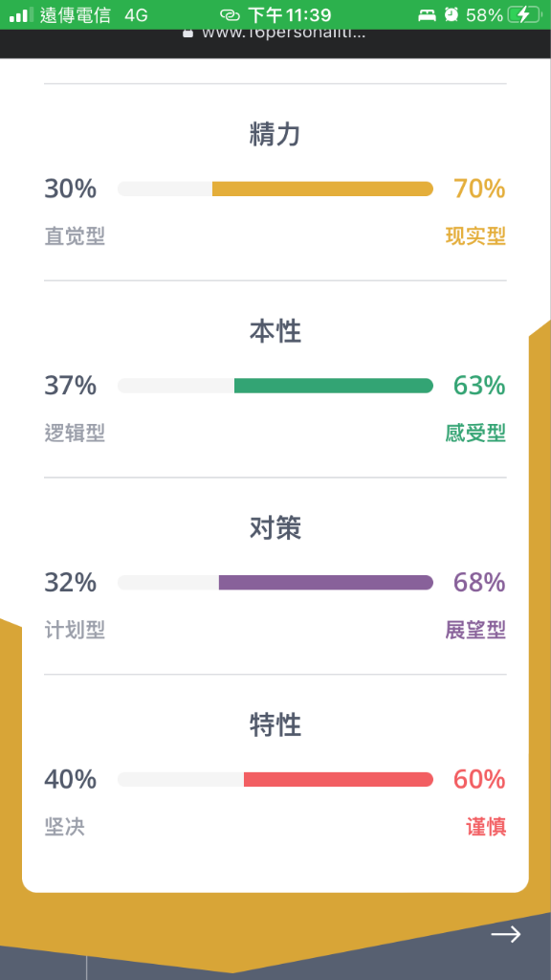Select the 对策 purple progress bar
This screenshot has width=551, height=980.
[x=275, y=583]
